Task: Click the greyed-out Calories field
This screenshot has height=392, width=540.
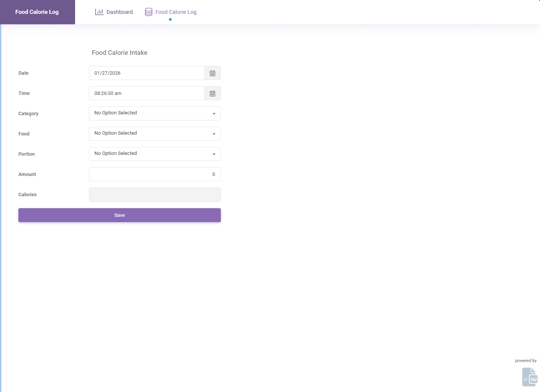Action: 155,195
